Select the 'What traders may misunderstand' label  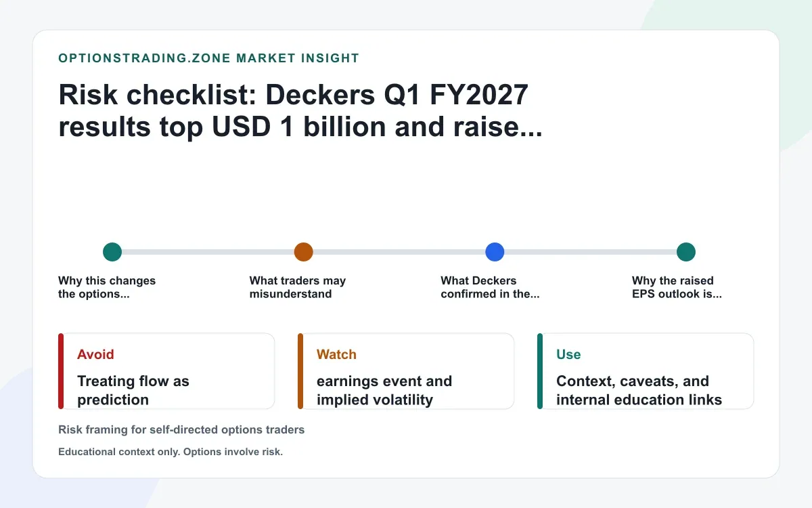click(x=298, y=287)
